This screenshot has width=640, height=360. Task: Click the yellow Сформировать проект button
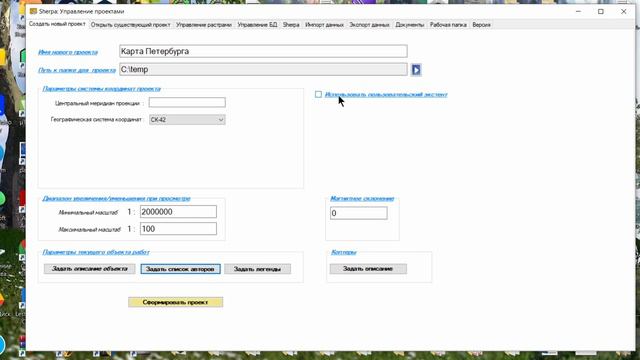176,302
